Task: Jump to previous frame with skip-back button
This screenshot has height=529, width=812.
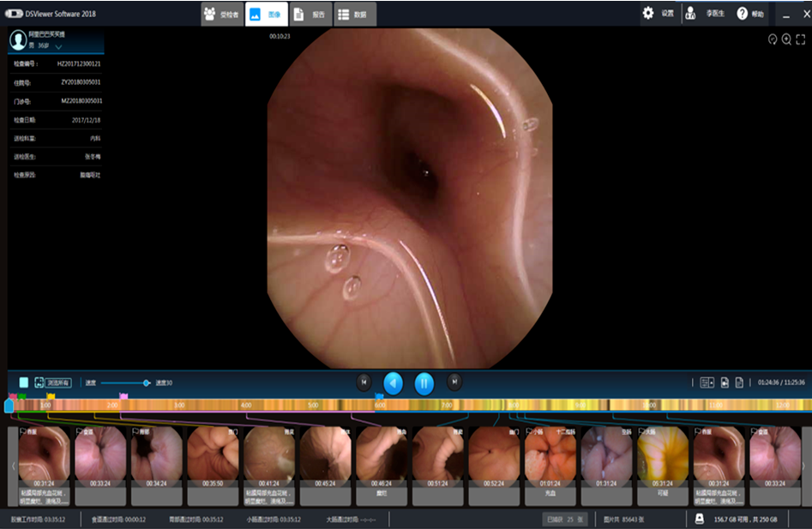Action: tap(364, 382)
